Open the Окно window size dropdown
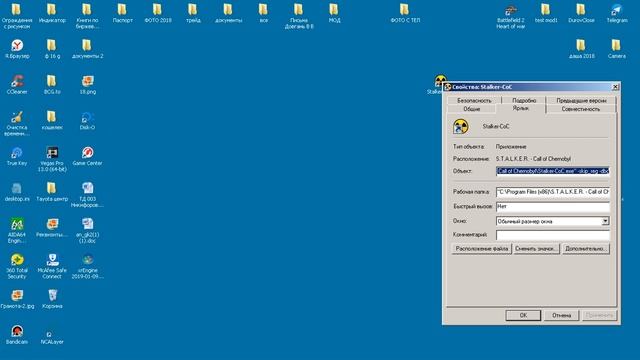Screen dimensions: 640x360 (605, 221)
